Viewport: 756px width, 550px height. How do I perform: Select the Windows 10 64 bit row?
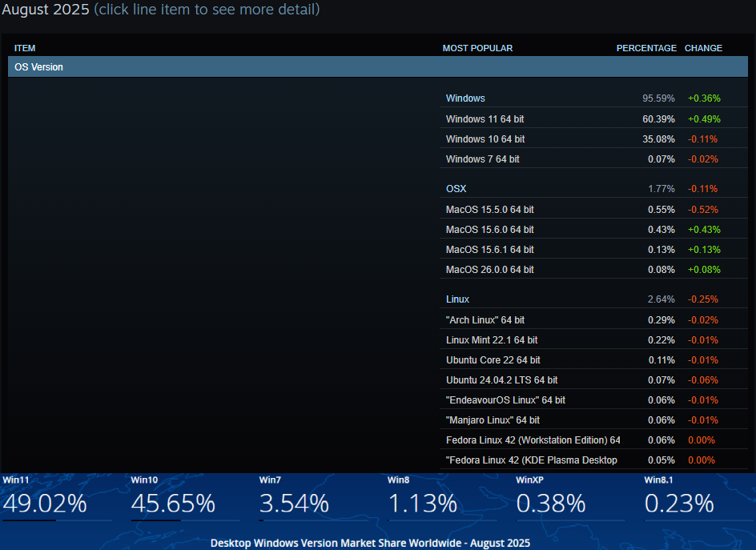click(593, 139)
